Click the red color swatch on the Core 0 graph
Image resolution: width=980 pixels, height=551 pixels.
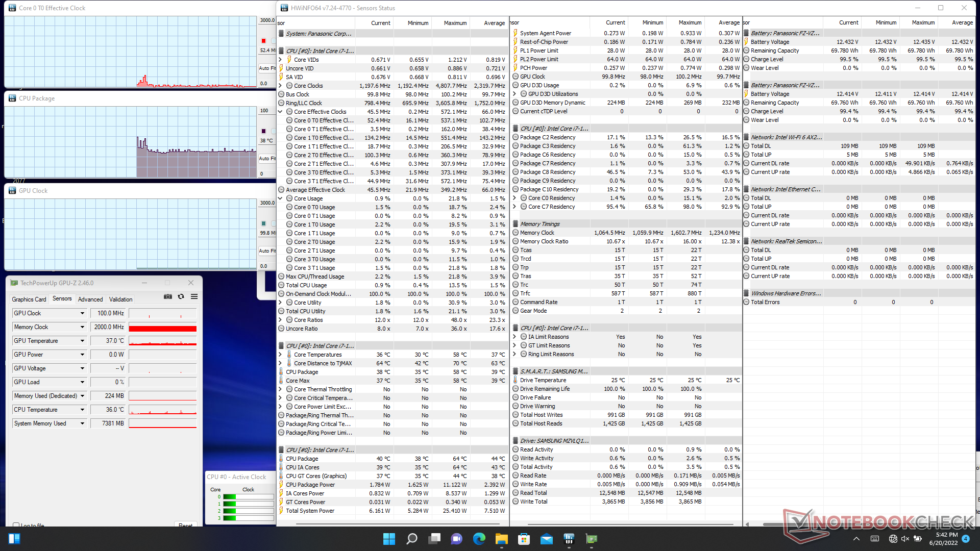click(264, 41)
